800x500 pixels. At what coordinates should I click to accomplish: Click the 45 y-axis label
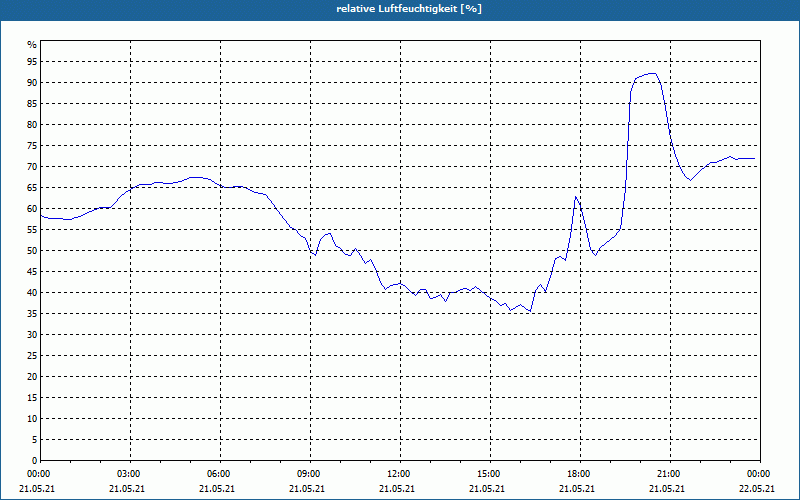[32, 272]
